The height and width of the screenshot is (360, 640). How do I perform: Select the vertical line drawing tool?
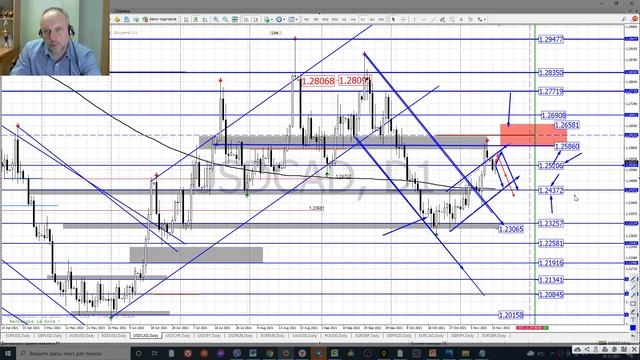click(415, 19)
